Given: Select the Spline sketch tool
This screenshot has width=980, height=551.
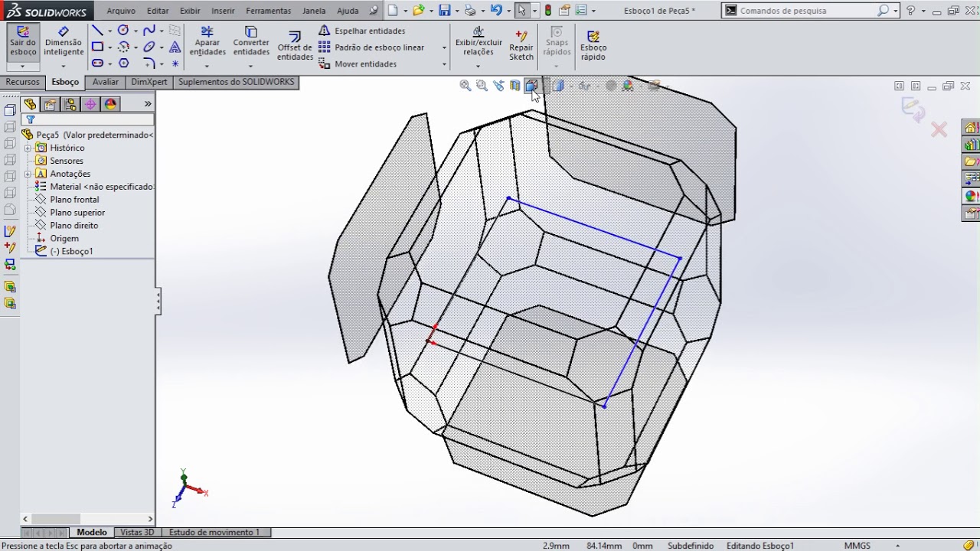Looking at the screenshot, I should click(149, 31).
